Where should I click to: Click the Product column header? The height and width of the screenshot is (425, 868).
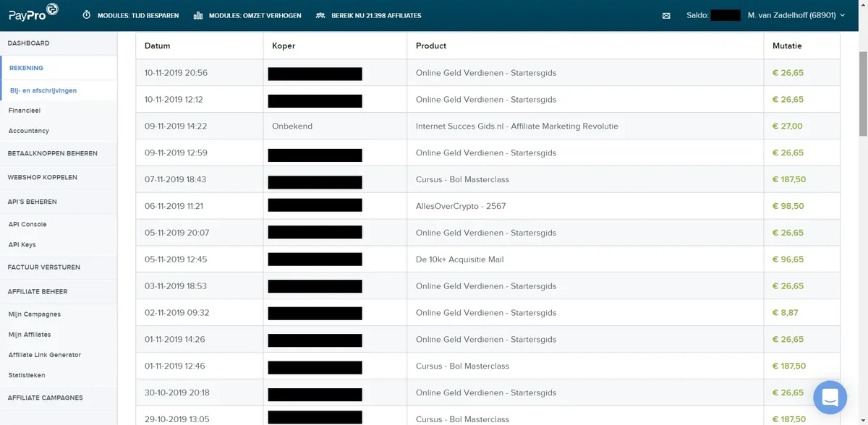[431, 46]
